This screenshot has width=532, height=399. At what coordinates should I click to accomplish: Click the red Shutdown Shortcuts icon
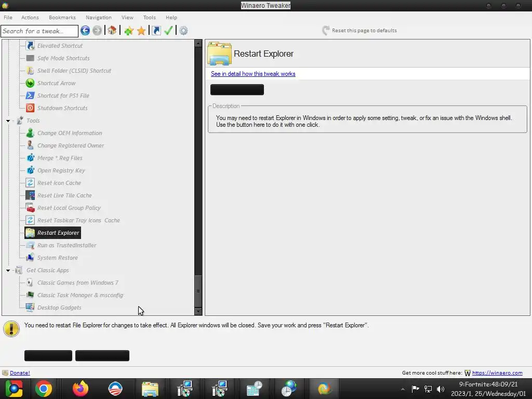[x=30, y=108]
